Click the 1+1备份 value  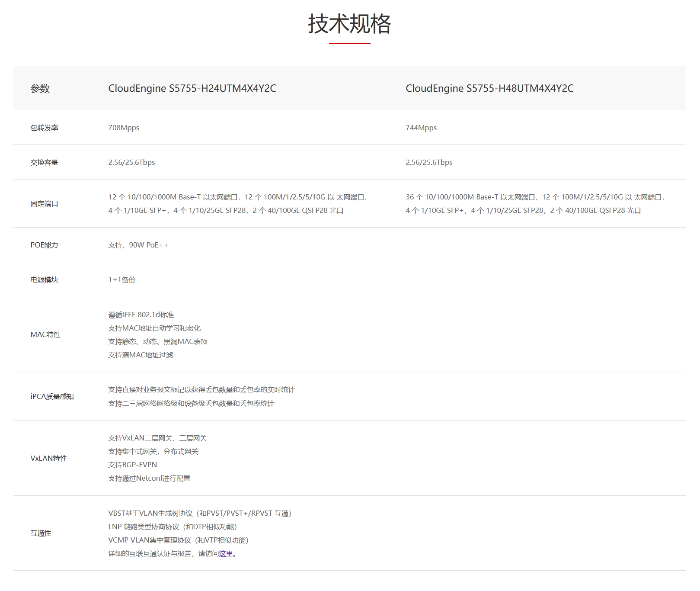tap(122, 280)
